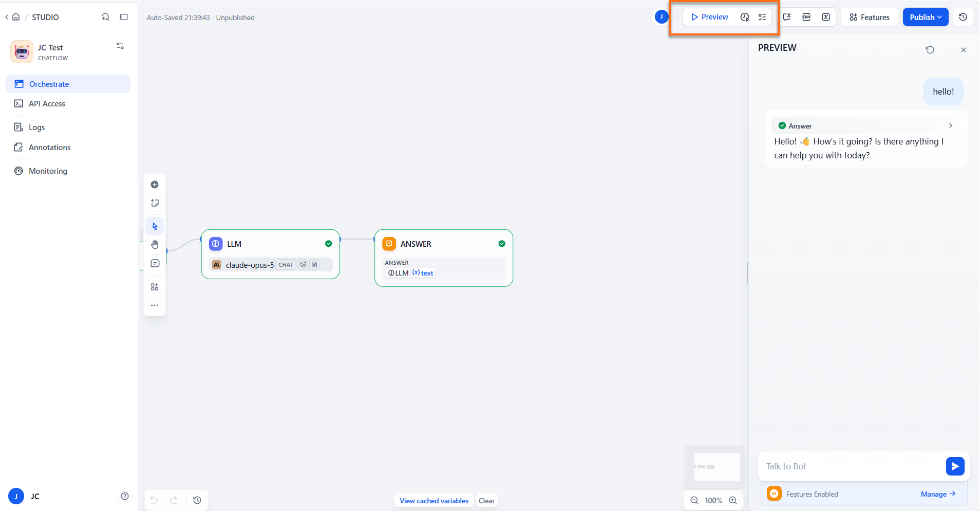The height and width of the screenshot is (511, 980).
Task: Zoom in with the plus magnifier
Action: point(733,500)
